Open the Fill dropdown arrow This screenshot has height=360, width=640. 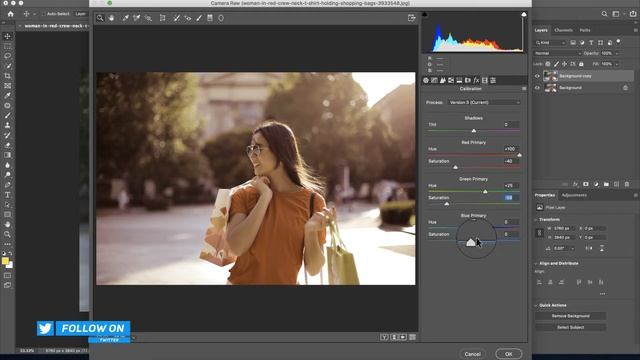pyautogui.click(x=617, y=64)
